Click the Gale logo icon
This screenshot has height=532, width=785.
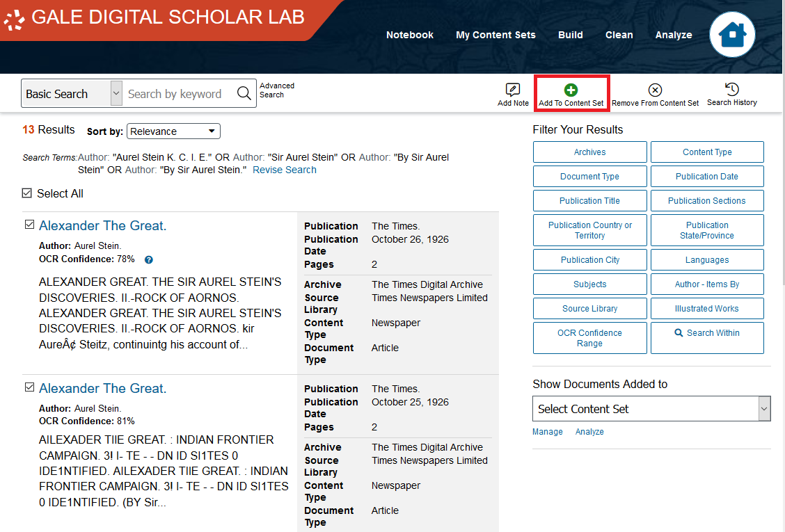(15, 19)
